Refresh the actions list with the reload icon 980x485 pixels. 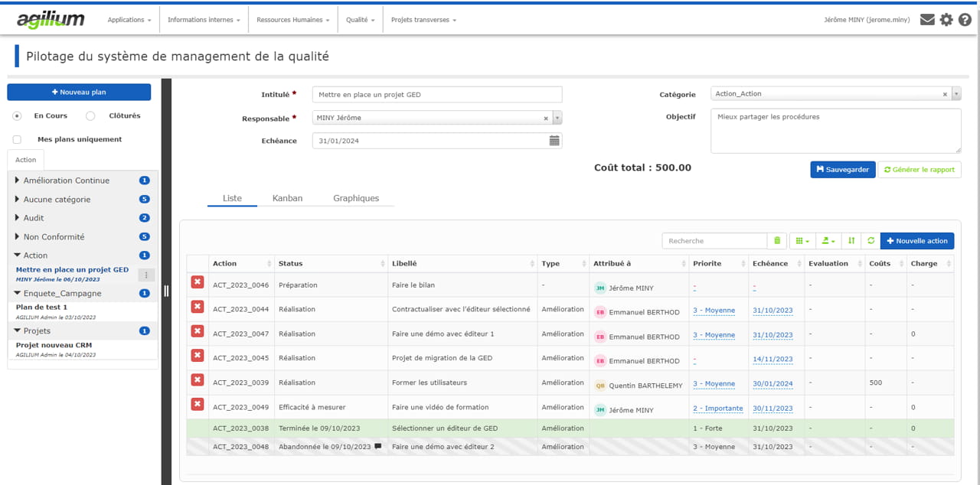pos(871,240)
